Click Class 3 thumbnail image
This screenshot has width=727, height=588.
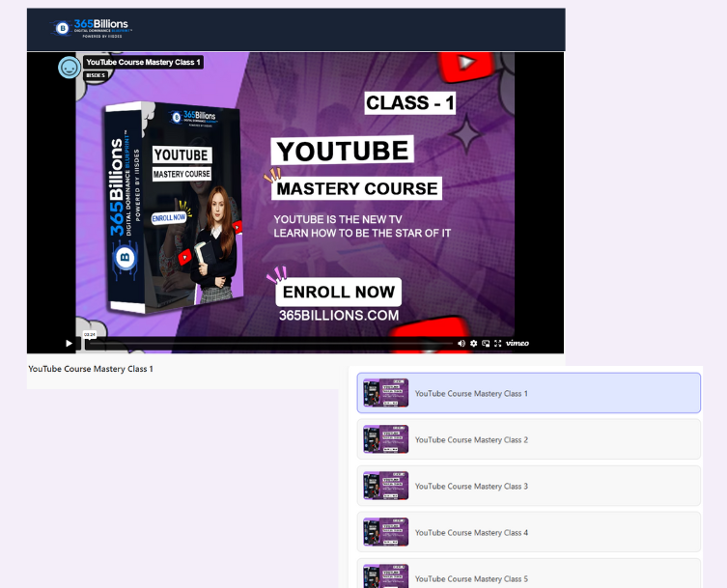coord(385,487)
